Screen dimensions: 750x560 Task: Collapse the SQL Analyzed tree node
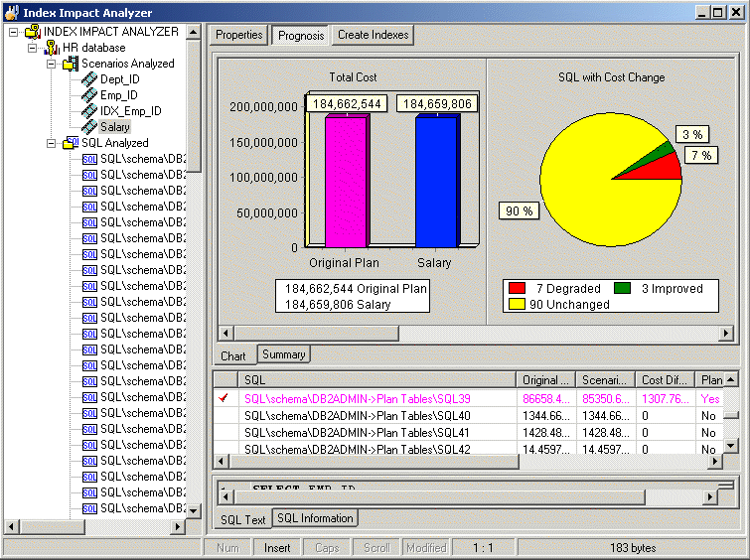coord(52,143)
